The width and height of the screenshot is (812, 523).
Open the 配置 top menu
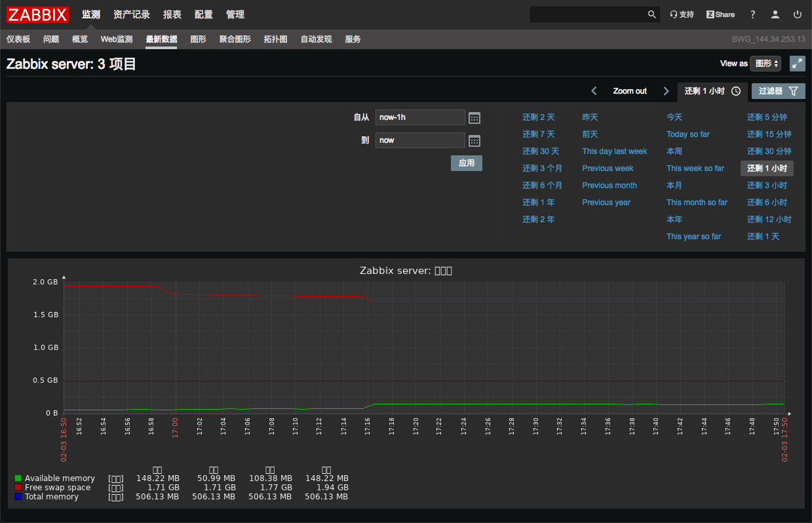204,14
